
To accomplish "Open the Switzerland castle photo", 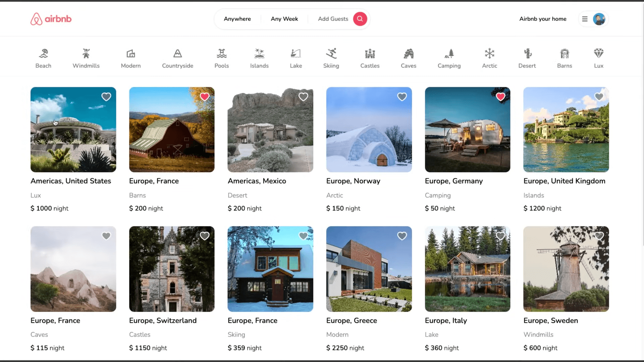I will 172,269.
